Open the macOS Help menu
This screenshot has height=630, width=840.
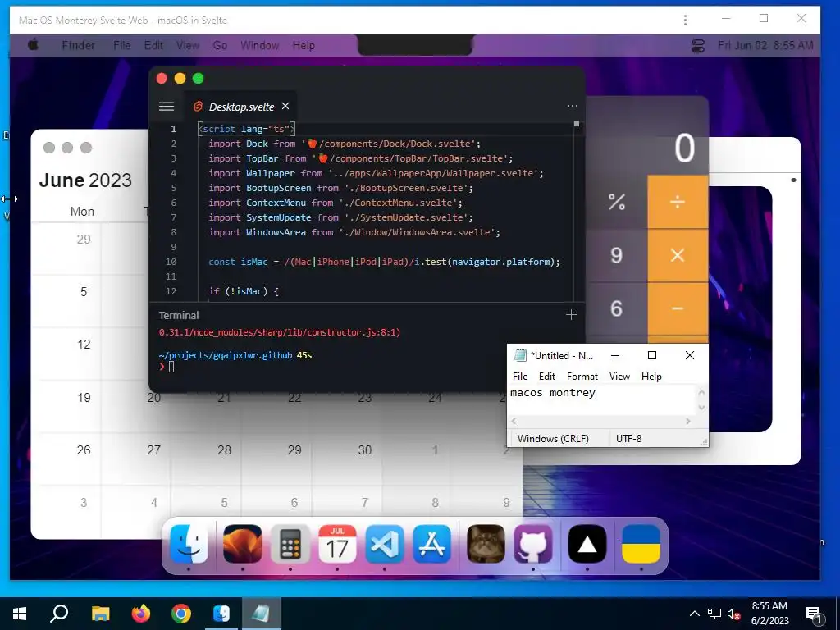tap(304, 46)
